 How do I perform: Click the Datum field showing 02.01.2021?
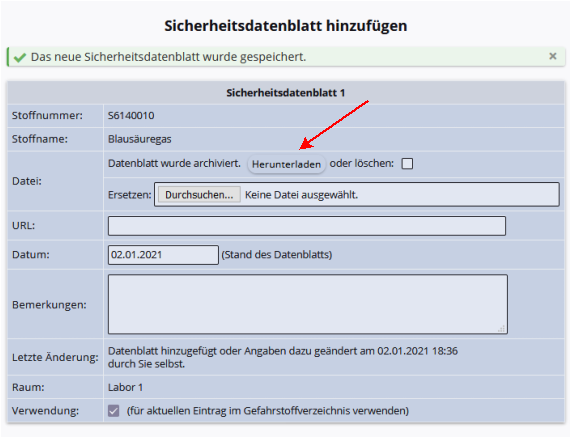click(x=163, y=255)
